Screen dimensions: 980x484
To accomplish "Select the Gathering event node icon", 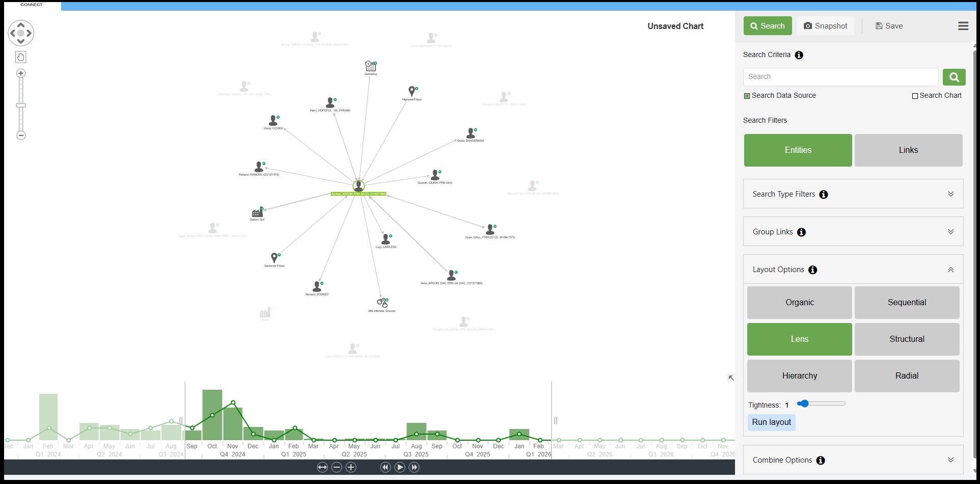I will [370, 66].
